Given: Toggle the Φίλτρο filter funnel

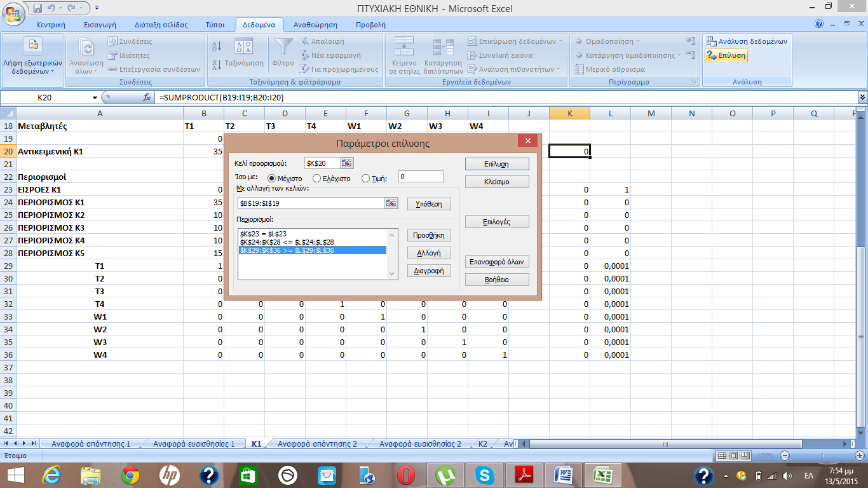Looking at the screenshot, I should (x=283, y=52).
